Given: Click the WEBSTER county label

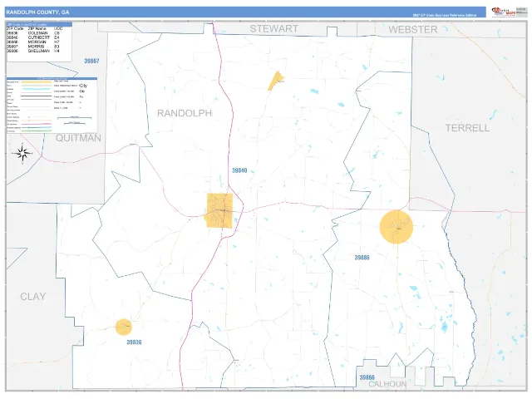Looking at the screenshot, I should click(x=413, y=30).
